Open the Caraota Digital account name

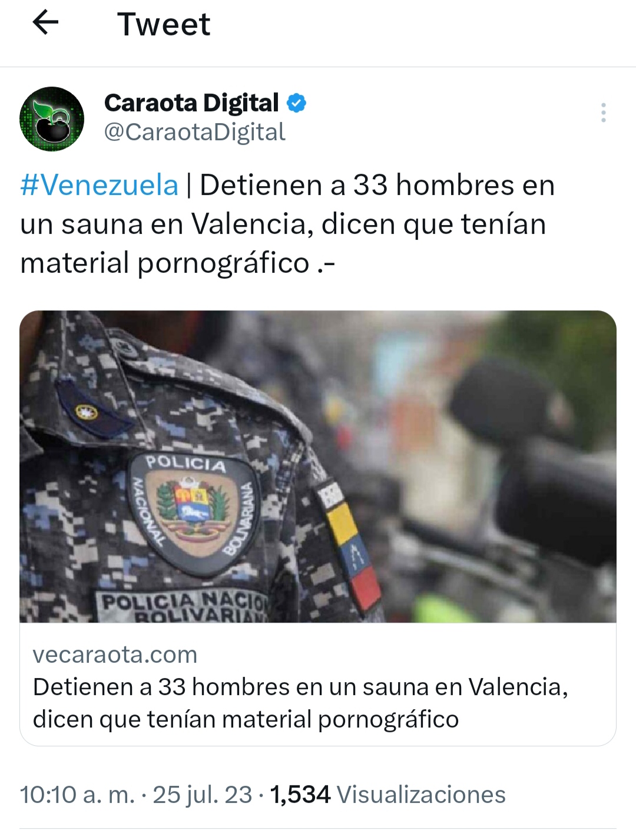[191, 103]
